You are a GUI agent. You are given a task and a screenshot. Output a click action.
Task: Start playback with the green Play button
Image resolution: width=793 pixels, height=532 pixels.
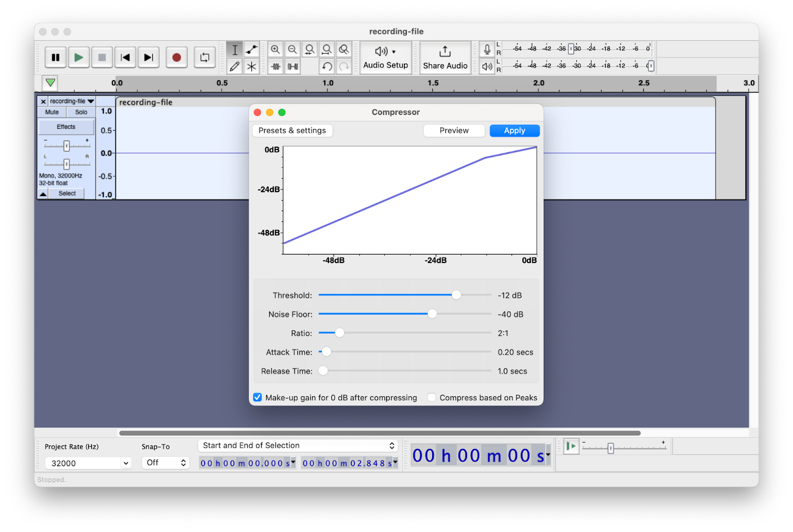click(x=78, y=57)
